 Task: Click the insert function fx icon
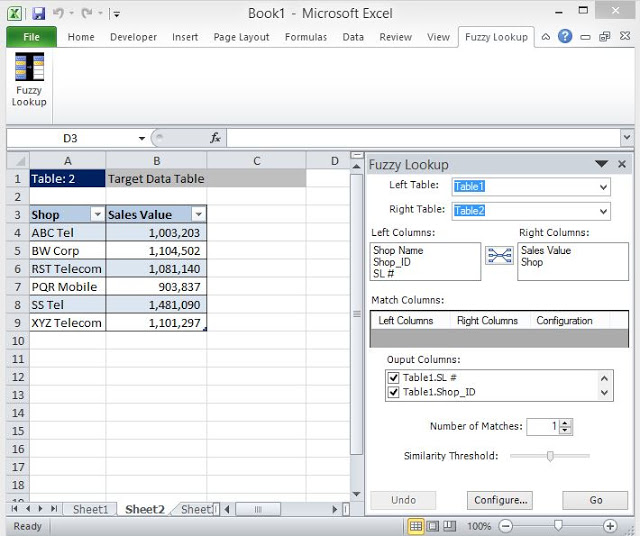click(215, 138)
